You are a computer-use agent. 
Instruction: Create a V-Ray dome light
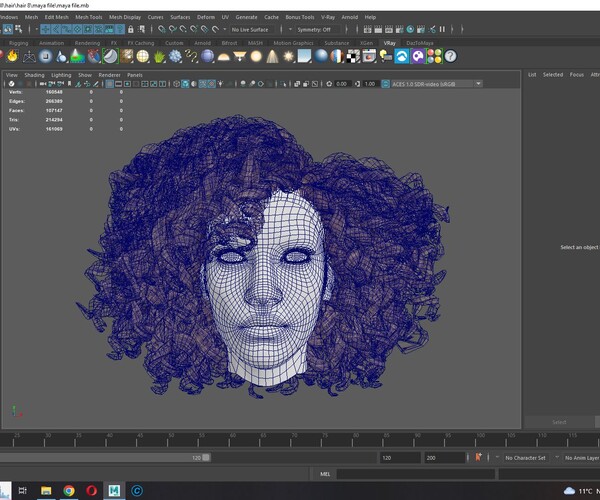tap(223, 57)
